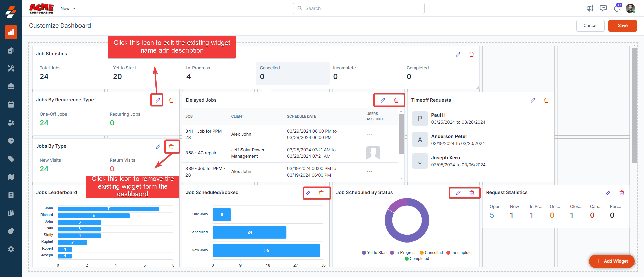Delete the Jobs By Recurrence Type widget
644x277 pixels.
pyautogui.click(x=171, y=100)
